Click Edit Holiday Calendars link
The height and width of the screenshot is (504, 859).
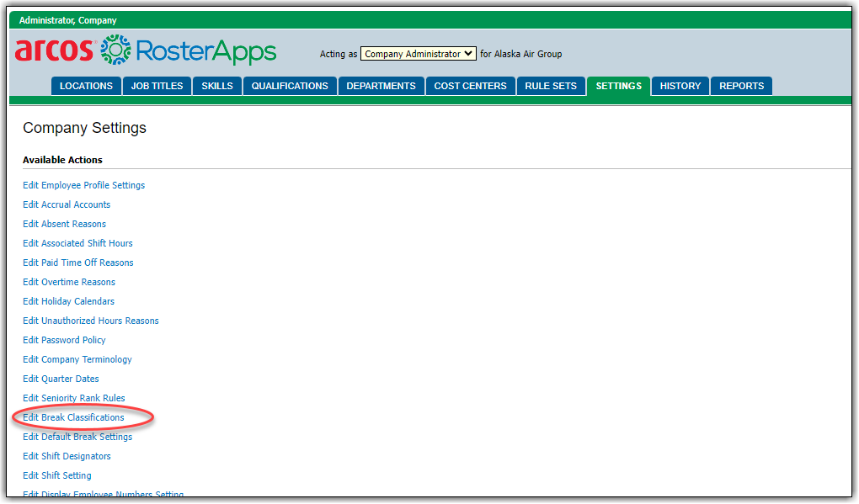coord(68,301)
